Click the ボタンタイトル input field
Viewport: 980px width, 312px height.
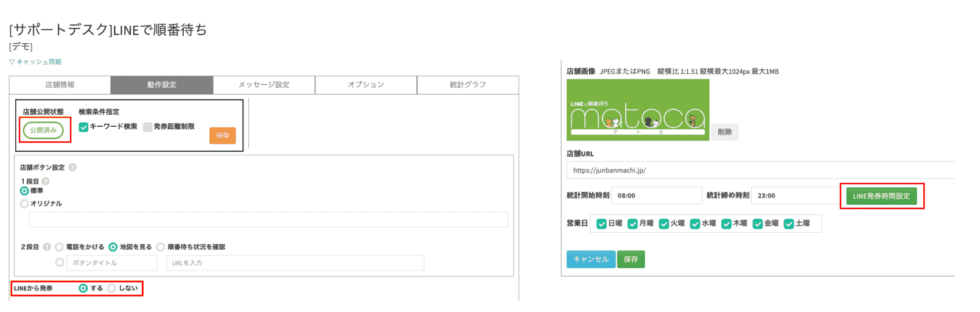click(112, 263)
